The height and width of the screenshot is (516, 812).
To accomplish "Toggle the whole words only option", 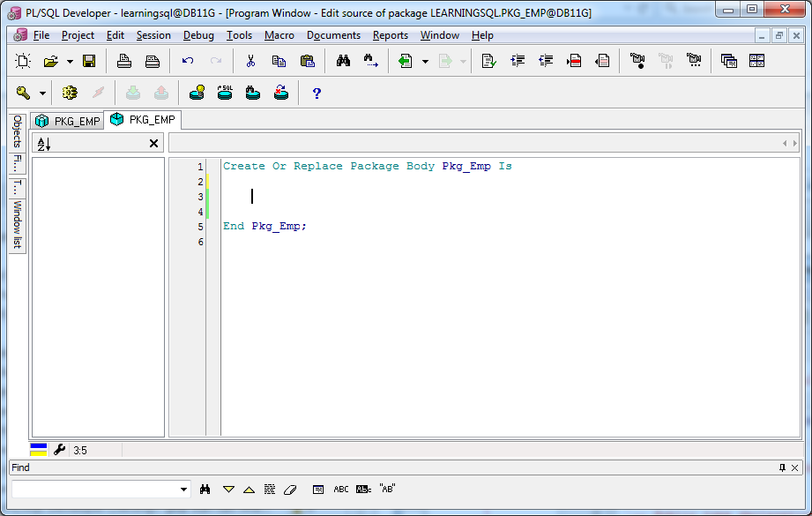I will (x=363, y=489).
